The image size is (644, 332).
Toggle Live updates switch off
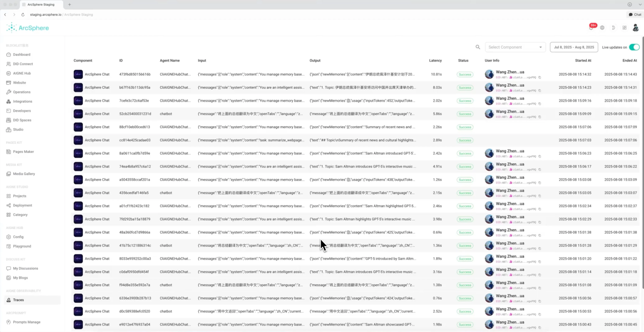click(x=634, y=47)
